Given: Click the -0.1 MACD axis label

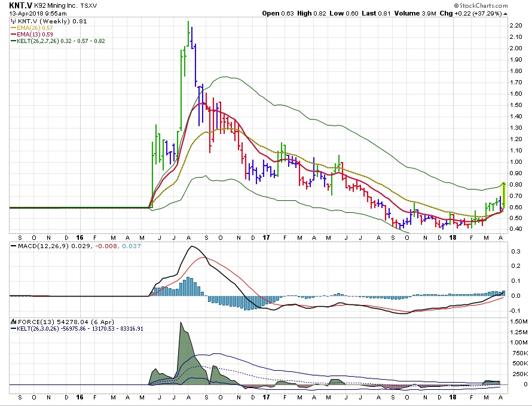Looking at the screenshot, I should click(515, 310).
